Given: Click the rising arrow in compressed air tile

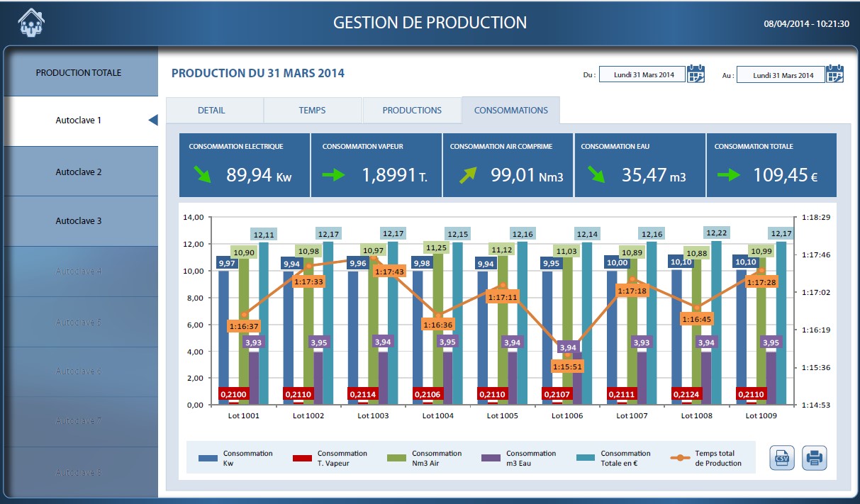Looking at the screenshot, I should [467, 175].
